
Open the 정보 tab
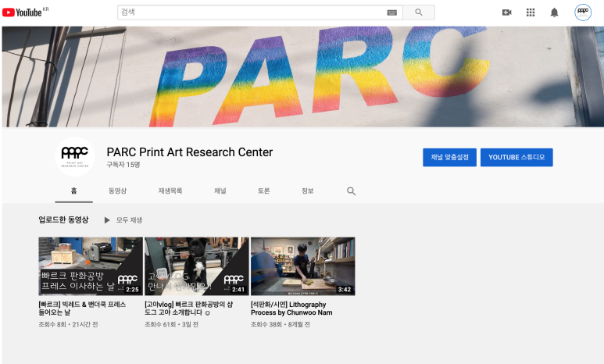[307, 191]
